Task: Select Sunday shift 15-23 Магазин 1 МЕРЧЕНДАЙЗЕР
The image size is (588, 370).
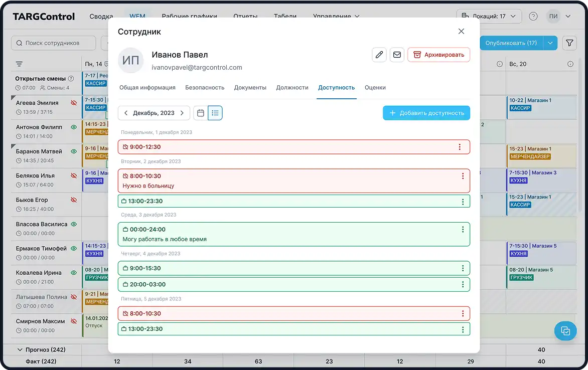Action: (x=541, y=156)
